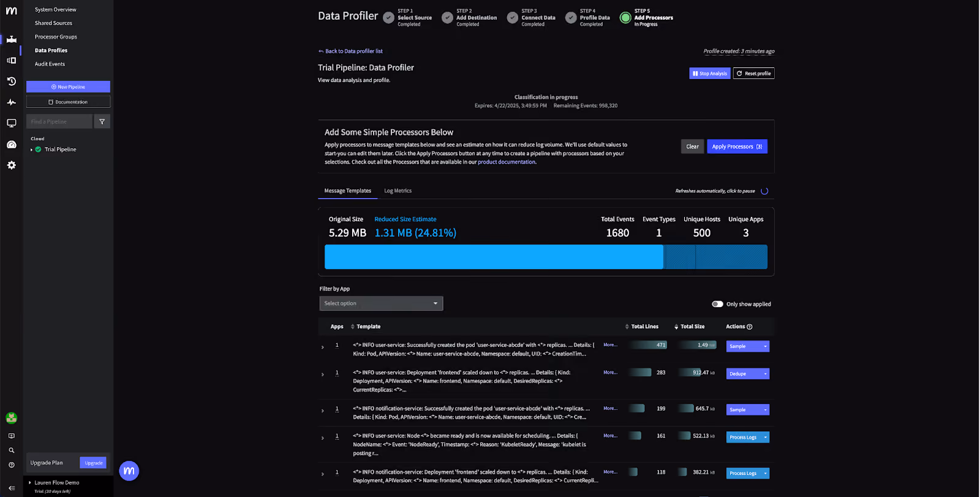Expand the user-service Deployment 'frontend' scaled row

[323, 374]
